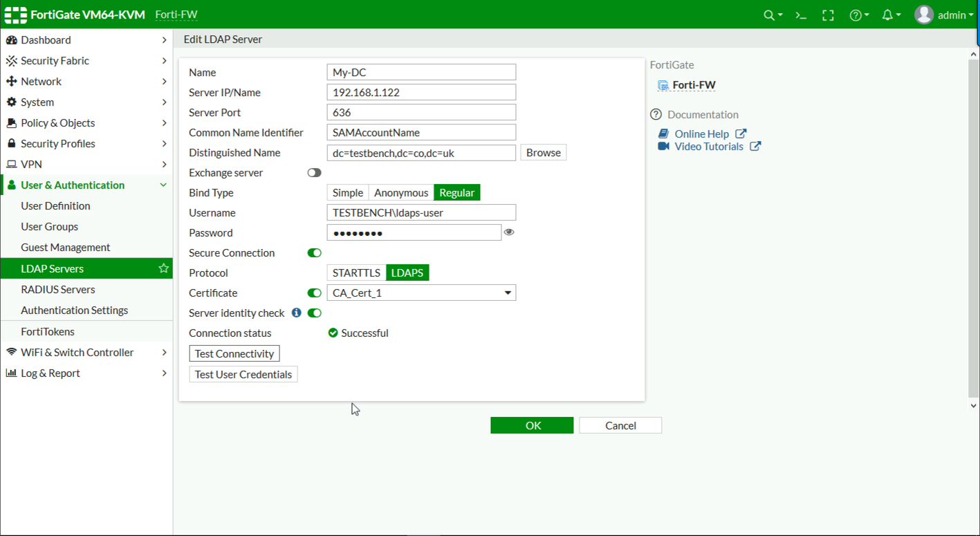Expand the Network menu section
Screen dimensions: 980x536
(x=43, y=81)
